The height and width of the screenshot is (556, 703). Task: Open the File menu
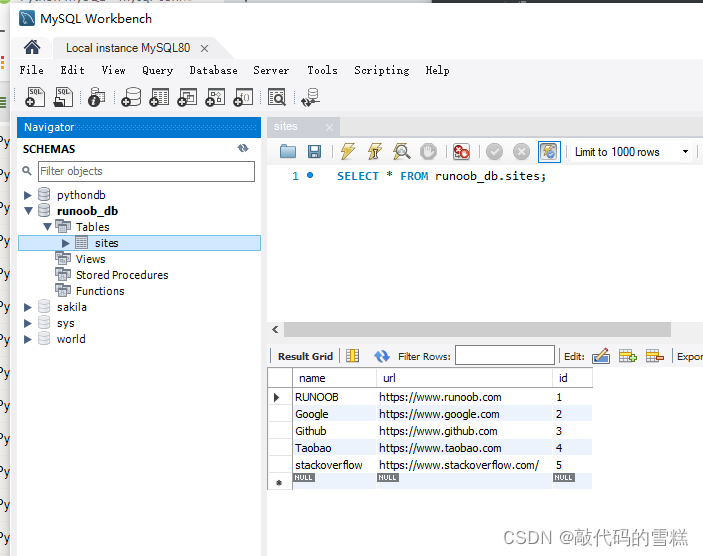click(31, 70)
